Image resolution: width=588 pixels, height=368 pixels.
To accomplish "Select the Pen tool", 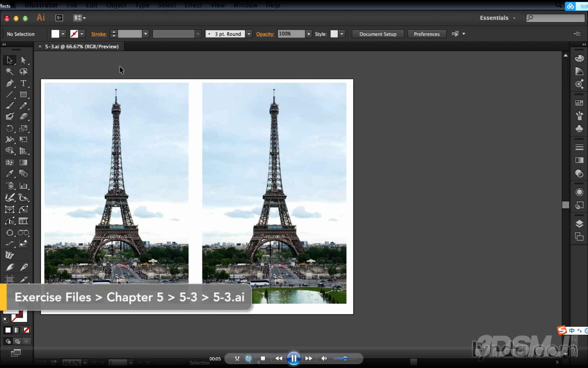I will (9, 83).
